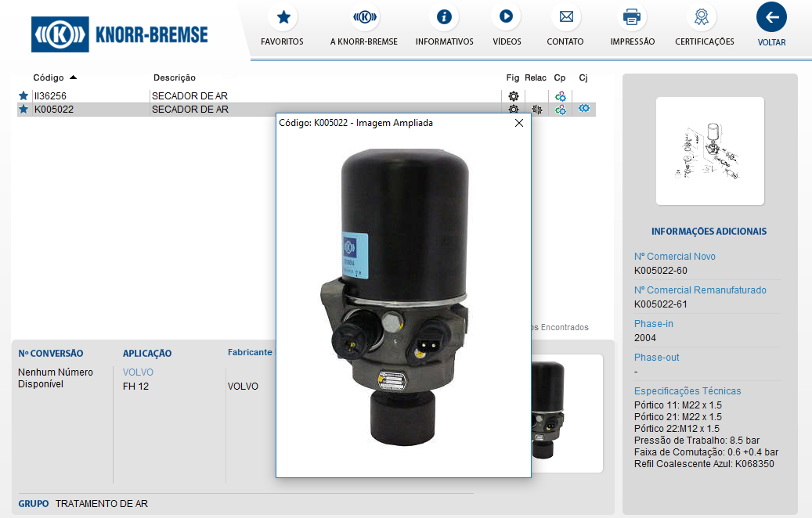The width and height of the screenshot is (812, 518).
Task: Open Cj kit icon for K005022
Action: (584, 109)
